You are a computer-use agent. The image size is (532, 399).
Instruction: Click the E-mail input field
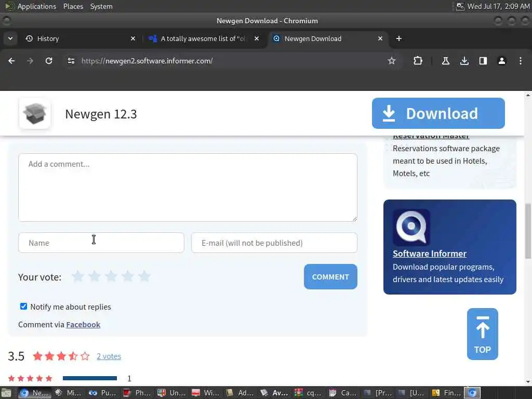tap(274, 243)
